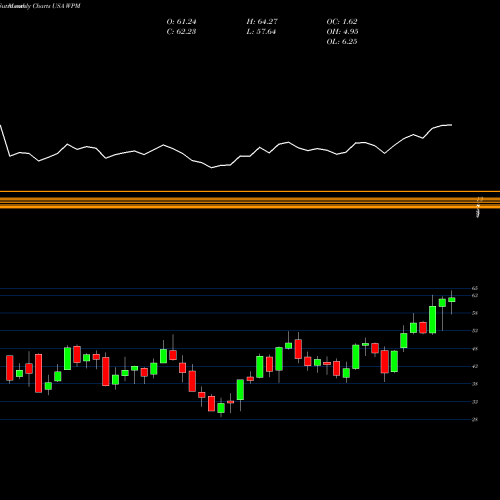The image size is (500, 500).
Task: Click the open value O: 61.24
Action: pos(181,22)
